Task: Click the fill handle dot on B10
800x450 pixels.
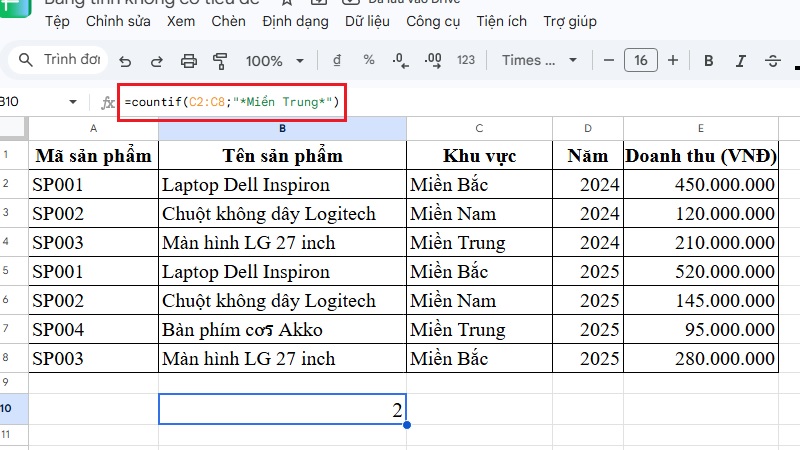Action: point(407,424)
